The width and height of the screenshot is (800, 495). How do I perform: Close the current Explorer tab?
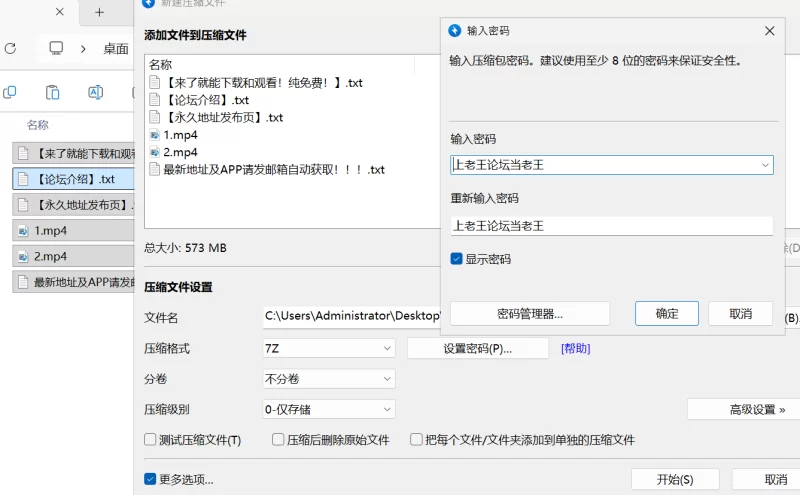pos(60,13)
